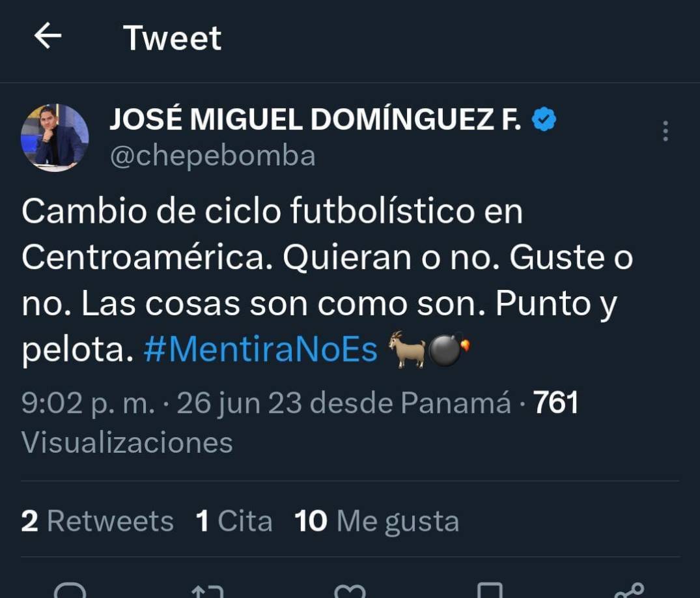Click the 761 Visualizaciones counter
700x598 pixels.
557,405
